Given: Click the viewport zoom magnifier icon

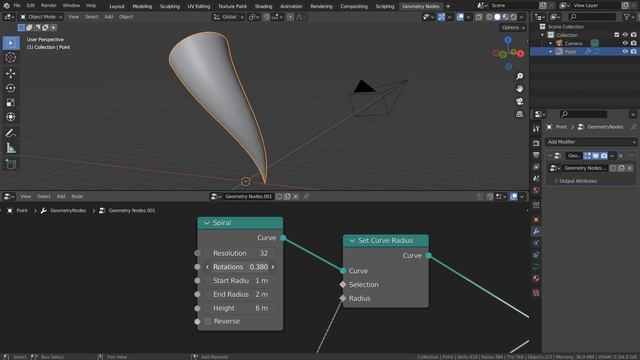Looking at the screenshot, I should pos(520,76).
